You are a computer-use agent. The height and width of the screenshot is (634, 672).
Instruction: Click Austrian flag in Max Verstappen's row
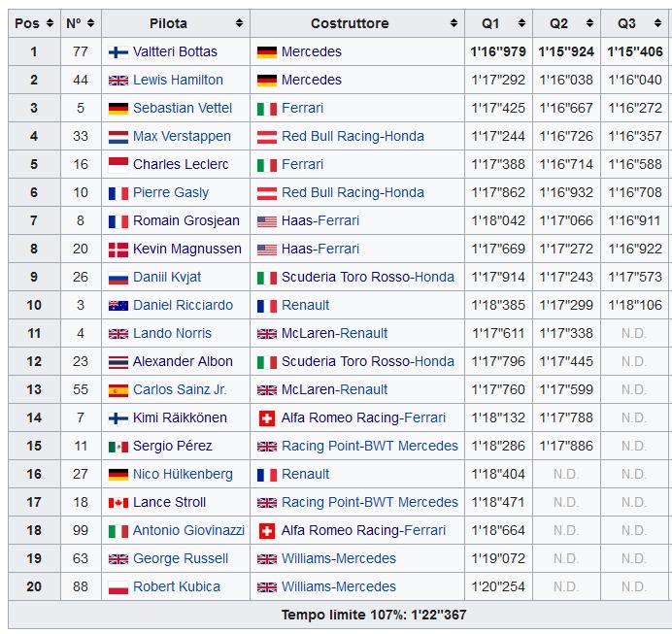pos(267,137)
